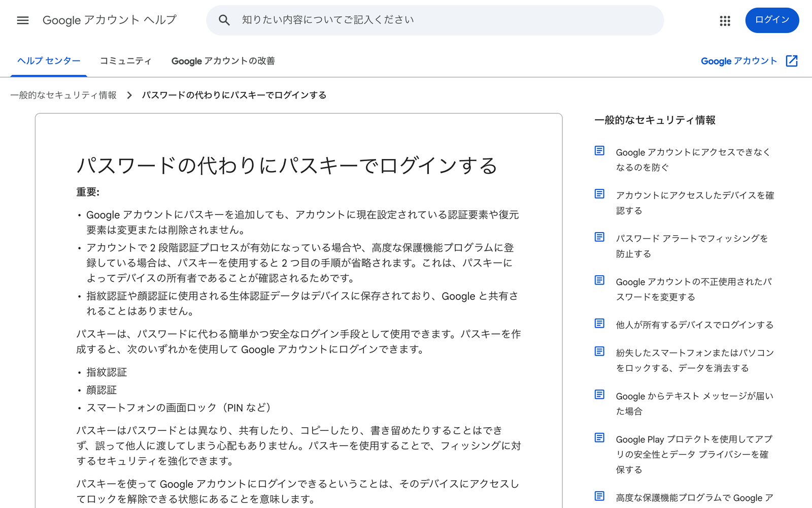Screen dimensions: 812x508
Task: Click article icon beside アカウントにアクセスしたデバイスを確認する
Action: (x=599, y=194)
